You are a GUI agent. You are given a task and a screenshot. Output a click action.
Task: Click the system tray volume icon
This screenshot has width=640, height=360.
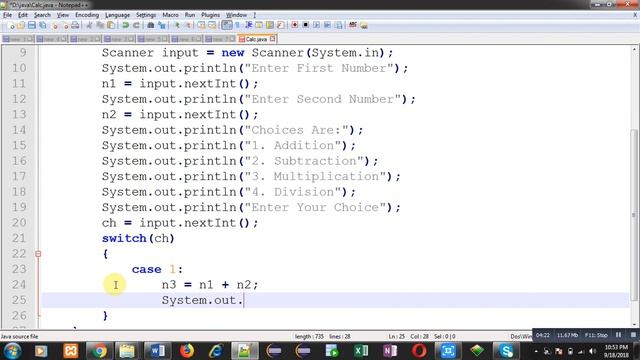pos(593,351)
